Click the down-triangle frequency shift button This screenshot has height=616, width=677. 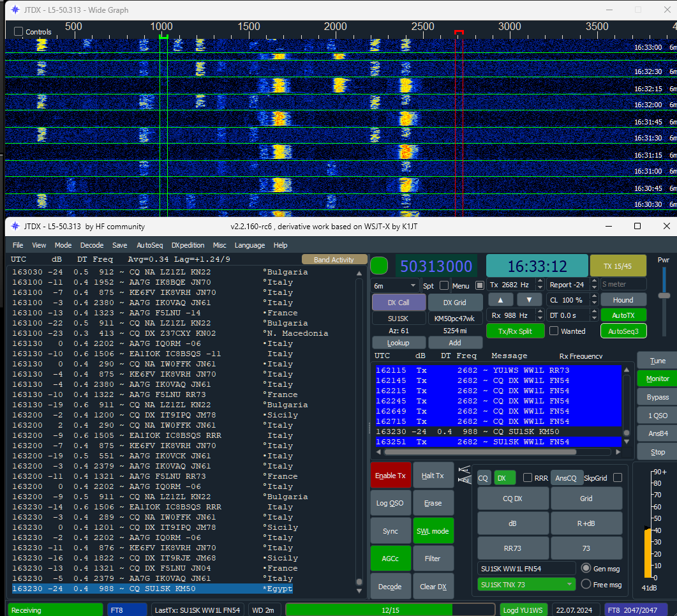(x=529, y=300)
